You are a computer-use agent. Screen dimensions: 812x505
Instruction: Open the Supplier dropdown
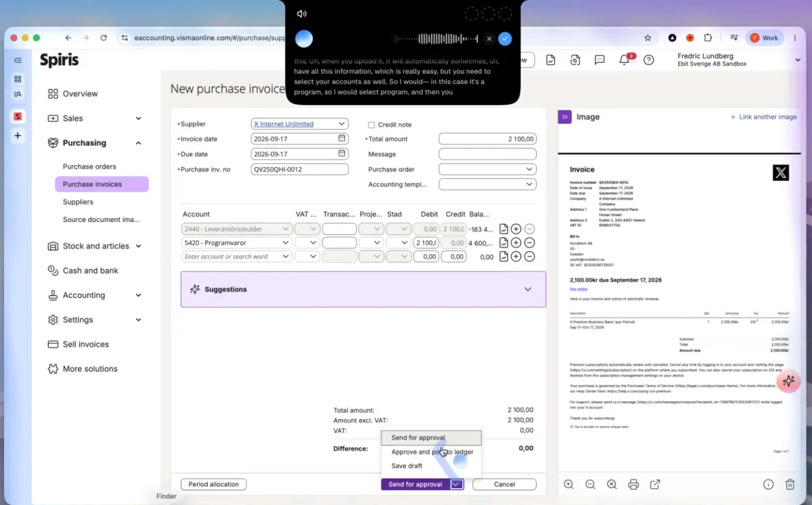(x=342, y=124)
